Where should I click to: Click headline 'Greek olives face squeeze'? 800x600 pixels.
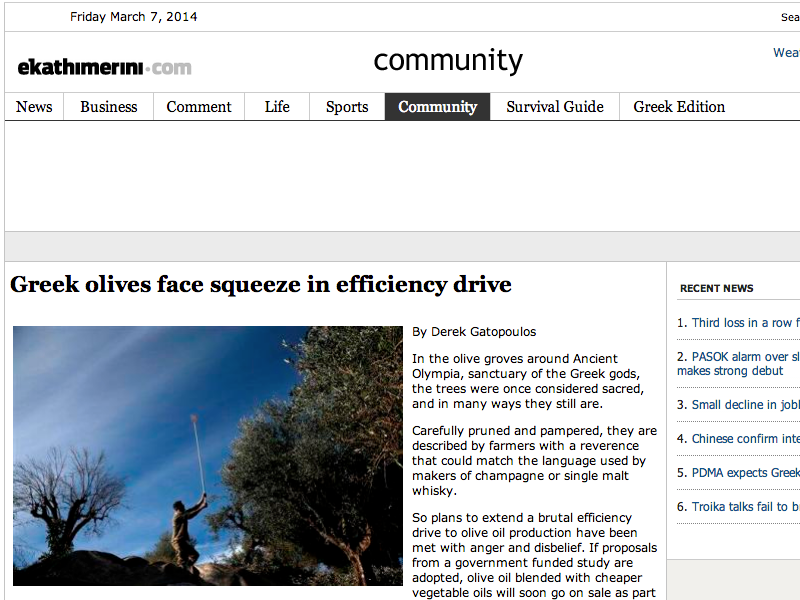tap(261, 285)
